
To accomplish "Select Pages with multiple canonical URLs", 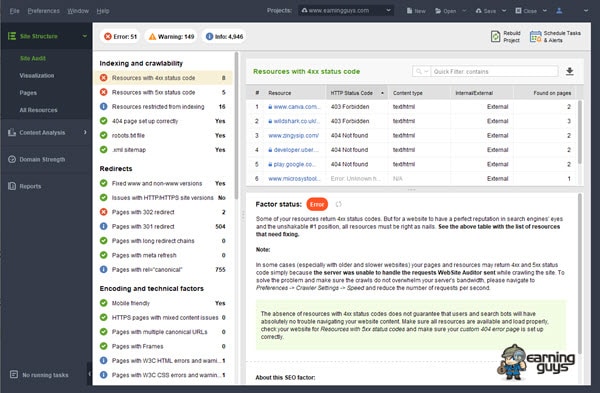I will 163,332.
